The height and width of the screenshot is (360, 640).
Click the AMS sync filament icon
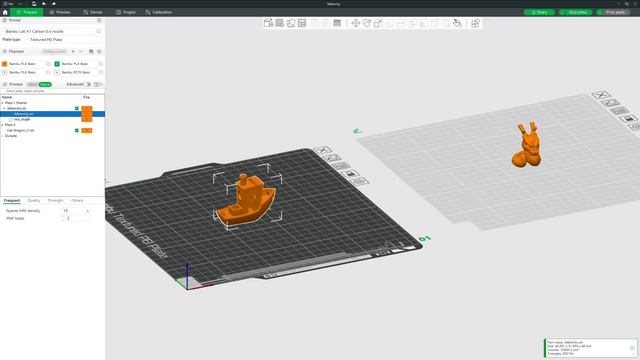coord(91,51)
